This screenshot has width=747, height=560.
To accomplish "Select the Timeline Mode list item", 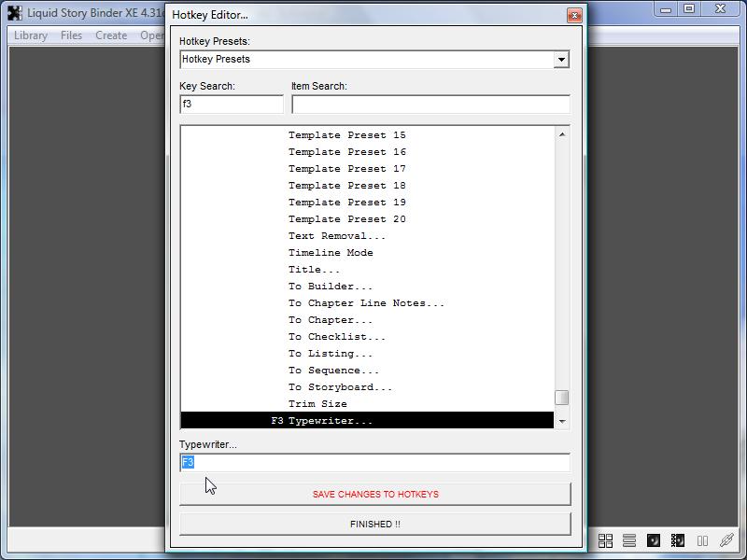I will coord(331,253).
